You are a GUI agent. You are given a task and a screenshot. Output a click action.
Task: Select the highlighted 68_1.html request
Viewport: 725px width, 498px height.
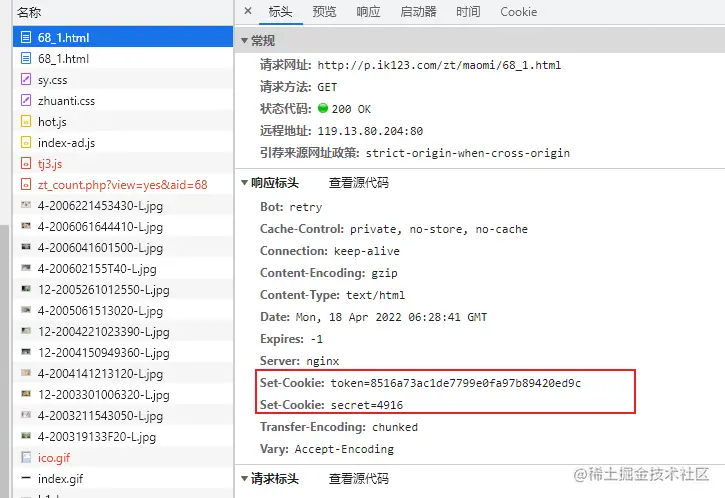123,37
